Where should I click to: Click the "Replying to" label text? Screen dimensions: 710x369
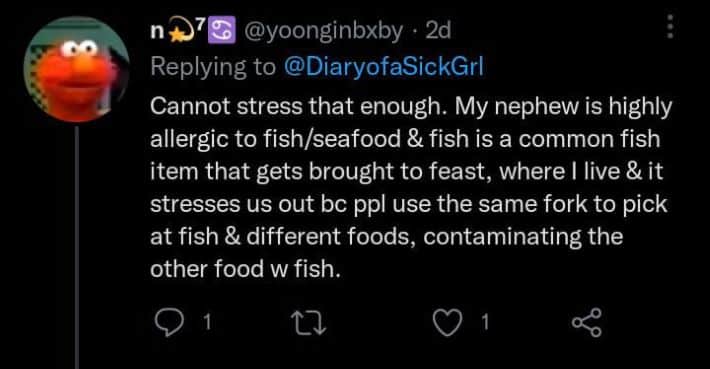pos(213,67)
